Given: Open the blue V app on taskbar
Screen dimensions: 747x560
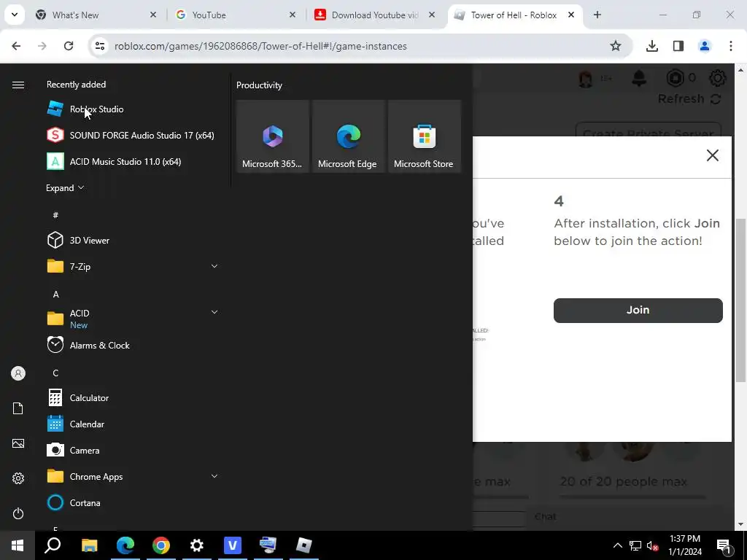Looking at the screenshot, I should [x=233, y=545].
